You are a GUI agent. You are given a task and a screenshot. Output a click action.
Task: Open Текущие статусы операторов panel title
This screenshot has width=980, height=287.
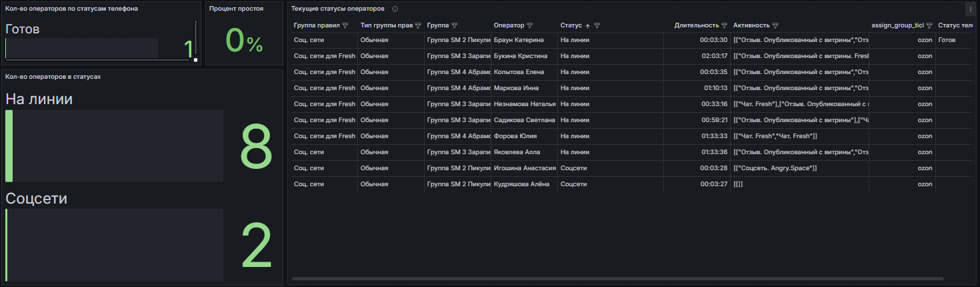(x=338, y=9)
